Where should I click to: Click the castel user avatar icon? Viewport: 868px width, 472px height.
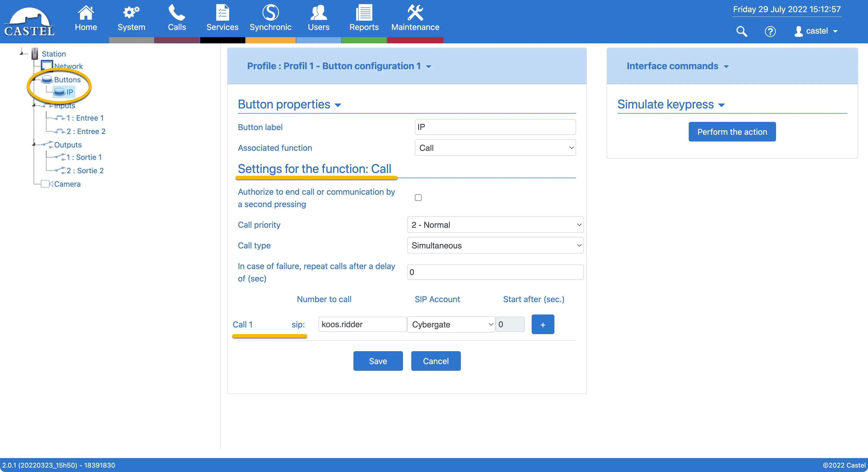pyautogui.click(x=798, y=31)
